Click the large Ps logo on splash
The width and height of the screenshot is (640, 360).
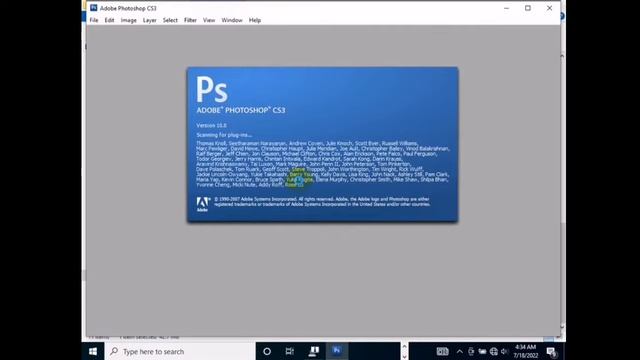click(212, 89)
